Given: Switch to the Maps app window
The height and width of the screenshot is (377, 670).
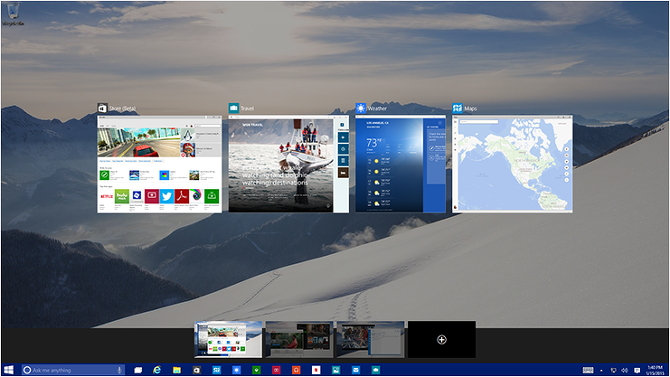Looking at the screenshot, I should (x=512, y=164).
